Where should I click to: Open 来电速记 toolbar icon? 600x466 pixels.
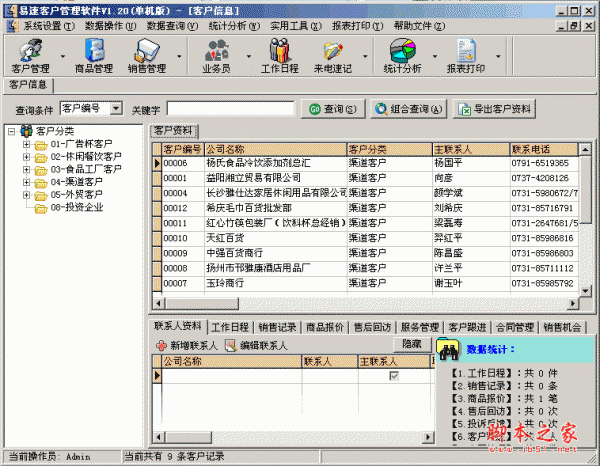[x=333, y=51]
